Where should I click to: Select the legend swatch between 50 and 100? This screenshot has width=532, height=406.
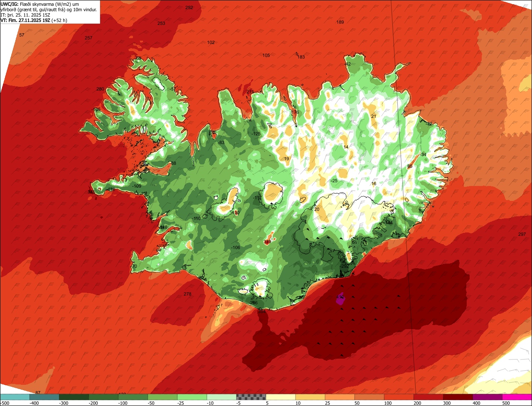[369, 397]
